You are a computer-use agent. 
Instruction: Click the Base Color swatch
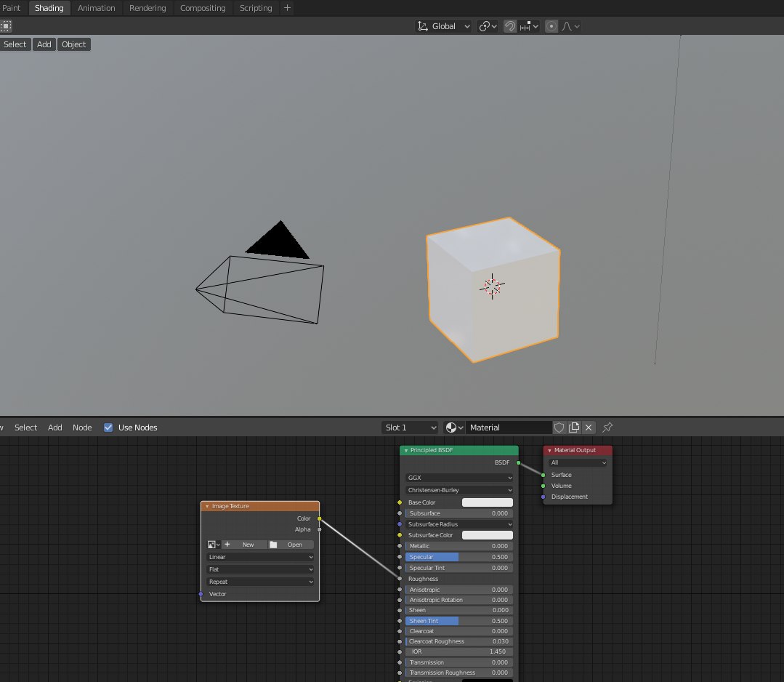[487, 502]
